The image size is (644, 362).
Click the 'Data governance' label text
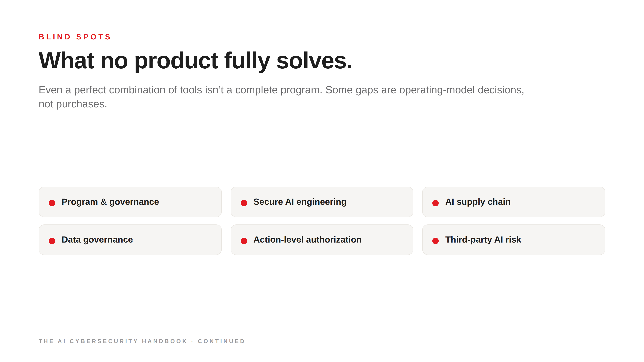(97, 240)
